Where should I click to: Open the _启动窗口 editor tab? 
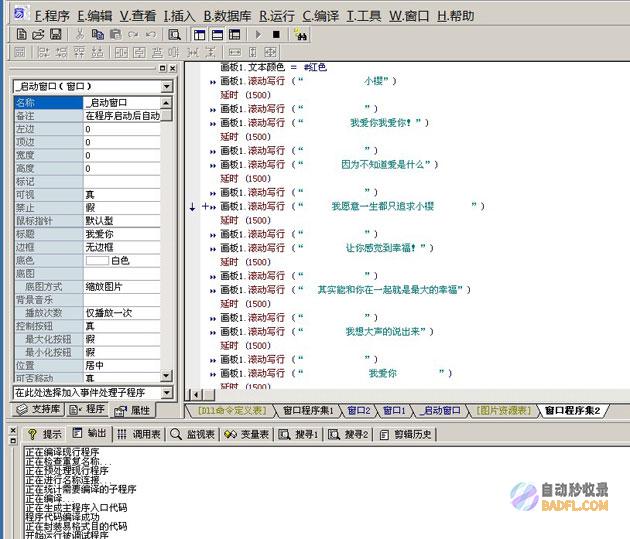pyautogui.click(x=440, y=410)
